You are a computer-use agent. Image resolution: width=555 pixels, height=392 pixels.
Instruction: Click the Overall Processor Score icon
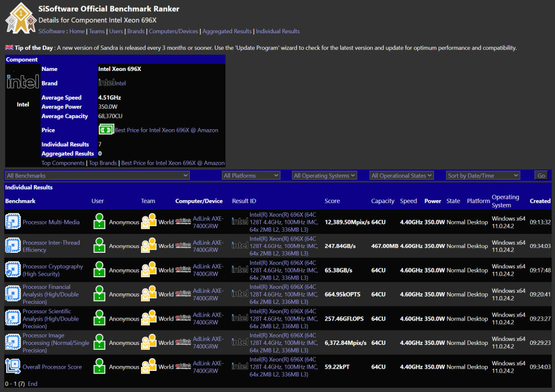click(x=12, y=366)
